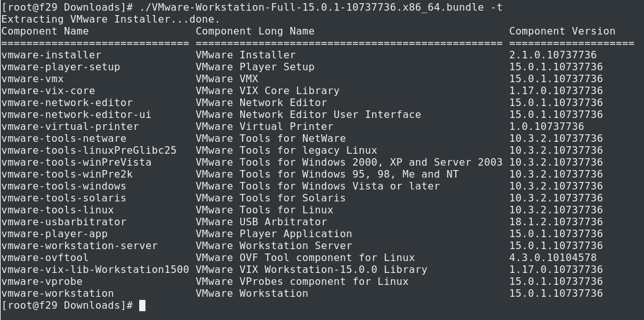Click 'VMware Tools for legacy Linux' text
The width and height of the screenshot is (644, 320).
pyautogui.click(x=286, y=151)
